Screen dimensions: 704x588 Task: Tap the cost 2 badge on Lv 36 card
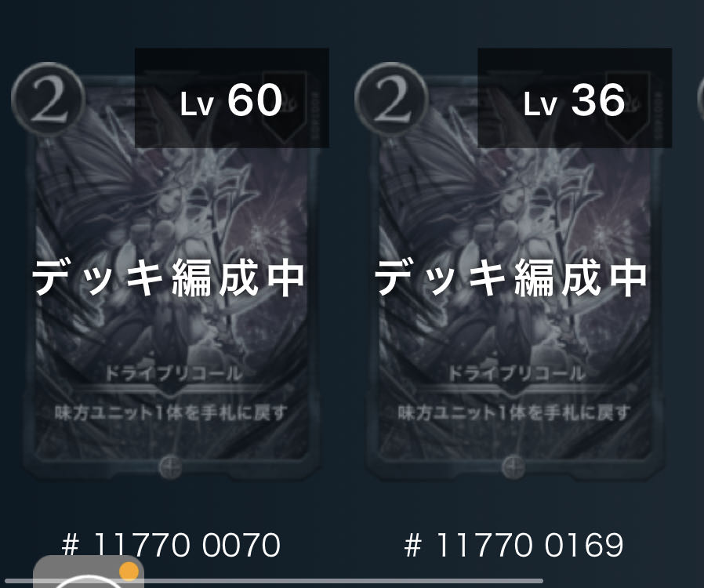(x=391, y=100)
